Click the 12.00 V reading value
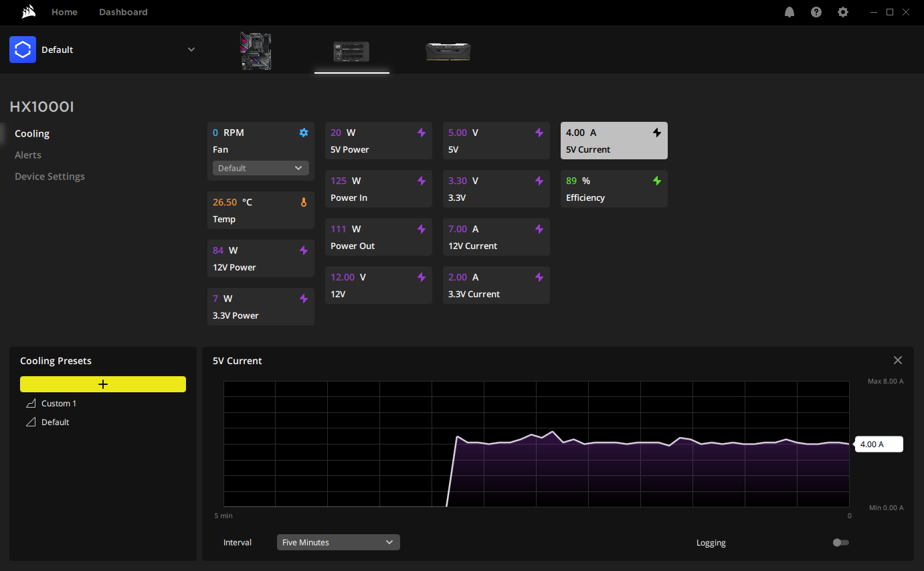This screenshot has height=571, width=924. tap(348, 277)
